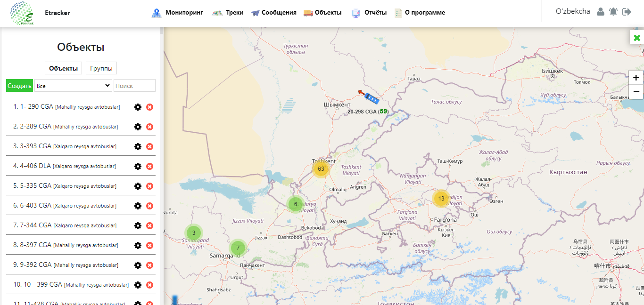Open settings gear for 6-403 CGA

tap(138, 206)
